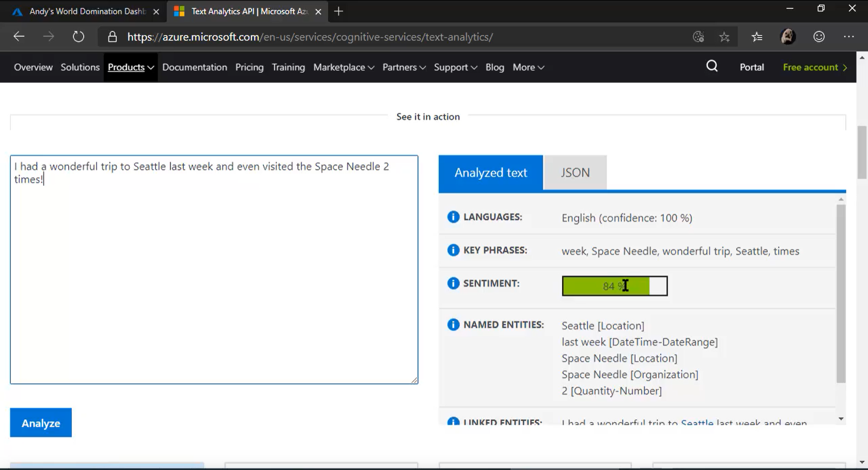Open the user profile avatar

pyautogui.click(x=788, y=37)
